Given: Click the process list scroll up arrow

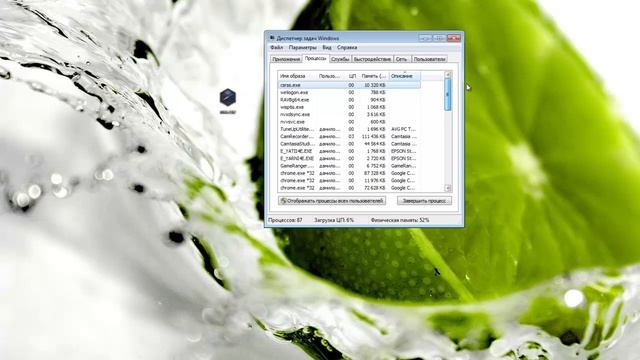Looking at the screenshot, I should (x=448, y=75).
